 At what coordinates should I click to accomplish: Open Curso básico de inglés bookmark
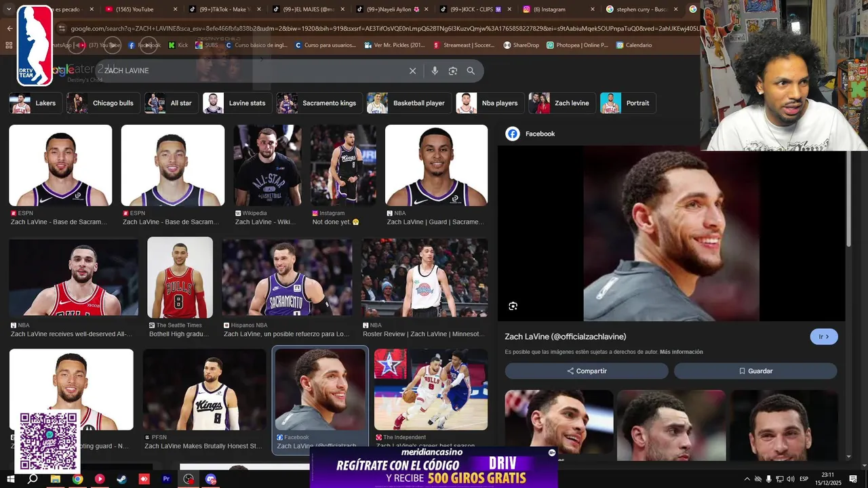[256, 45]
